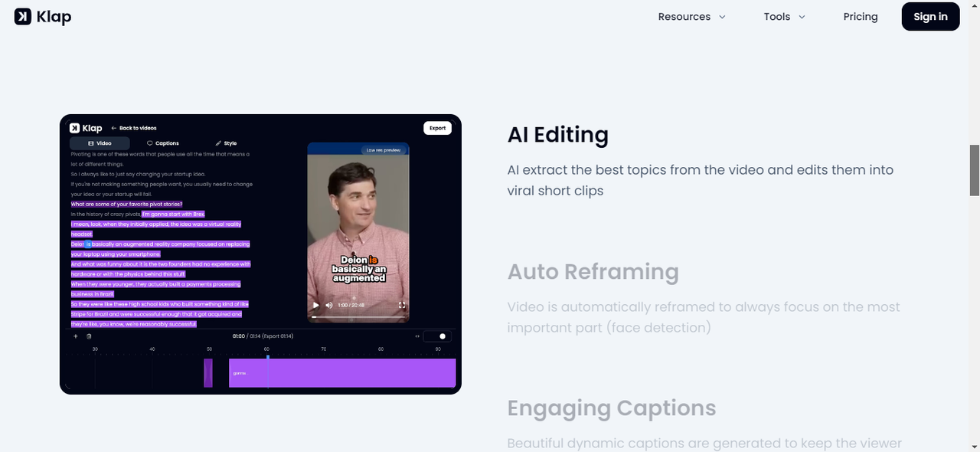
Task: Select the Engaging Captions feature heading
Action: pos(612,408)
